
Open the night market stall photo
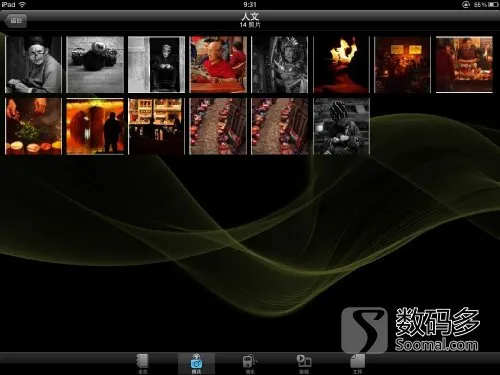coord(464,64)
